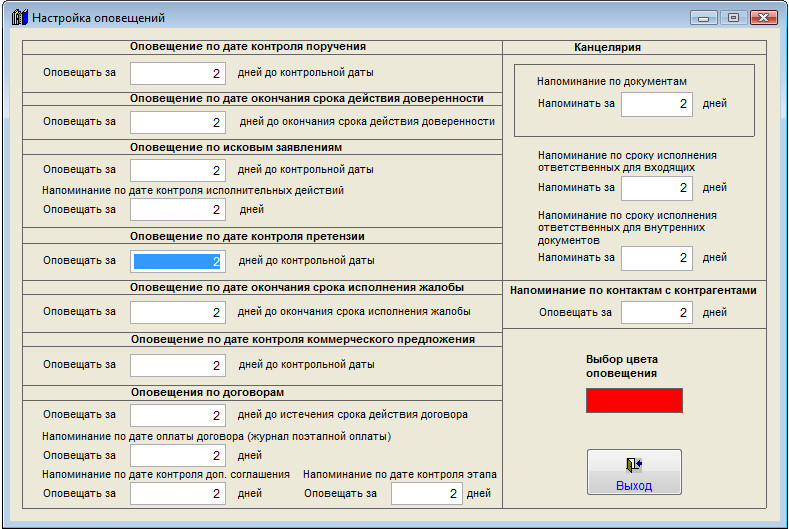789x529 pixels.
Task: Focus days field for дате оплаты договора
Action: point(178,456)
